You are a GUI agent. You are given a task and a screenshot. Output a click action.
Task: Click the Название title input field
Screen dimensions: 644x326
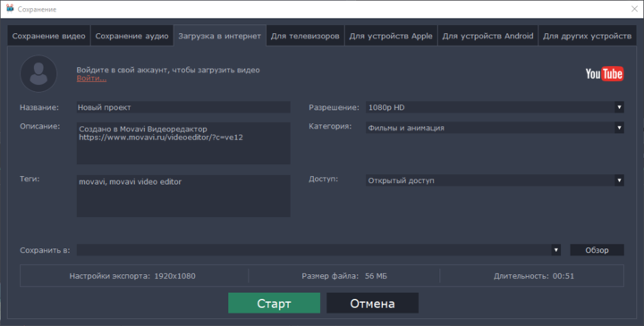tap(183, 107)
